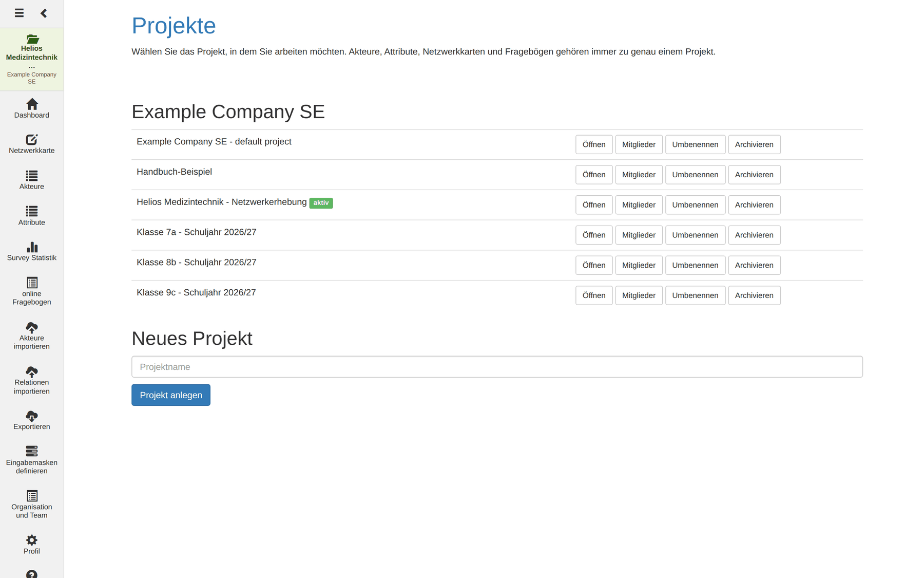Click Mitglieder for Helios Medizintechnik project
Screen dimensions: 924x578
pyautogui.click(x=639, y=205)
